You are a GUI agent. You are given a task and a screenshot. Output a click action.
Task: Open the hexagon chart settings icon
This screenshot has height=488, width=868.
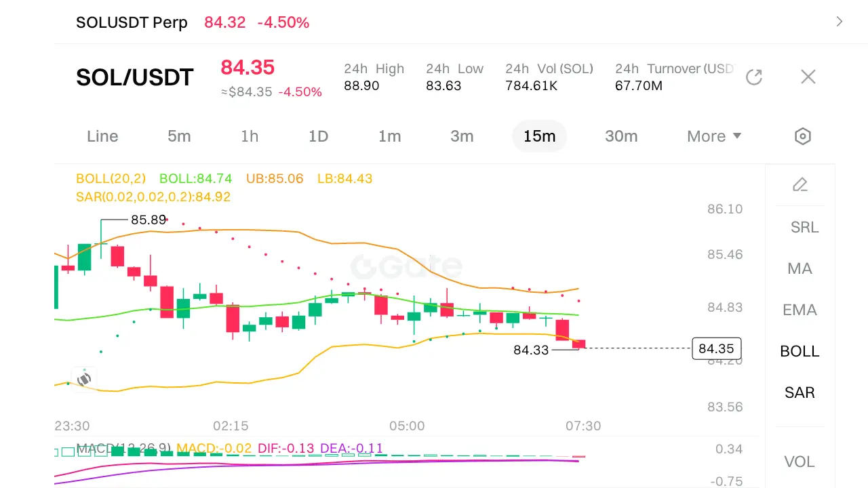click(802, 136)
